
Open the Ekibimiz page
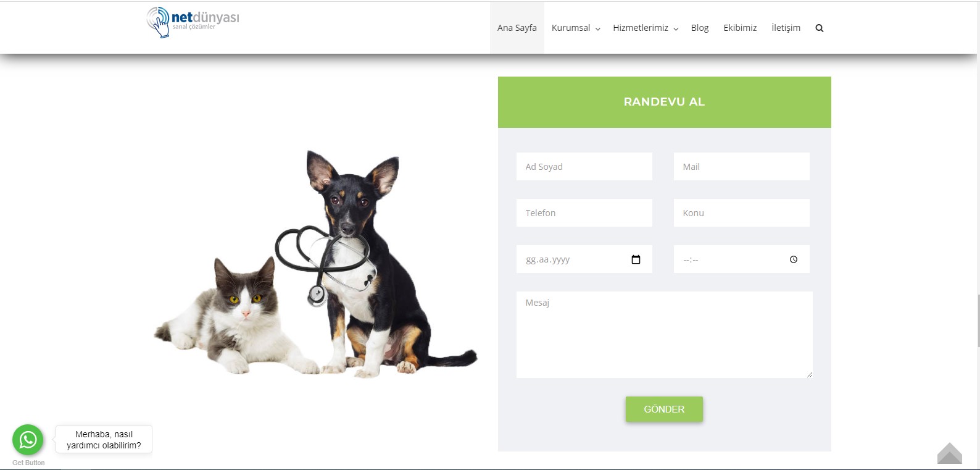(x=740, y=28)
